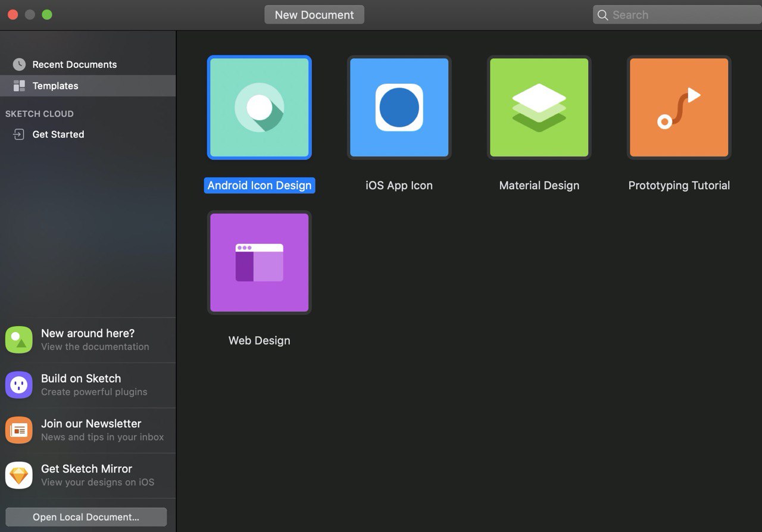Open Join our Newsletter link

click(x=88, y=430)
